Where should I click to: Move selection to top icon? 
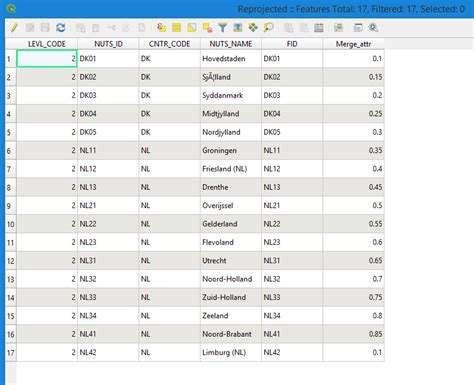click(x=238, y=28)
